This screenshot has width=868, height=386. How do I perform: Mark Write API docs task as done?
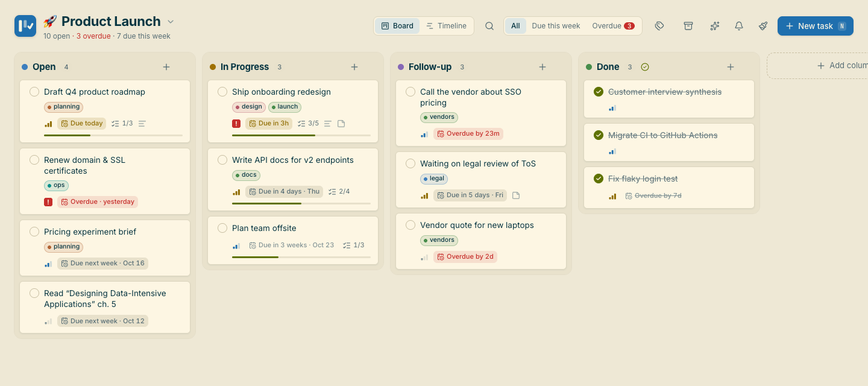pos(222,160)
